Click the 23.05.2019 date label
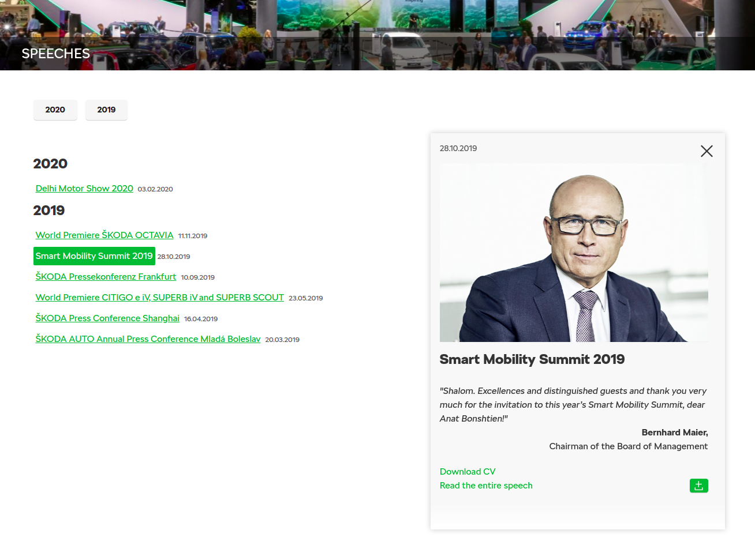The image size is (755, 560). pyautogui.click(x=306, y=298)
